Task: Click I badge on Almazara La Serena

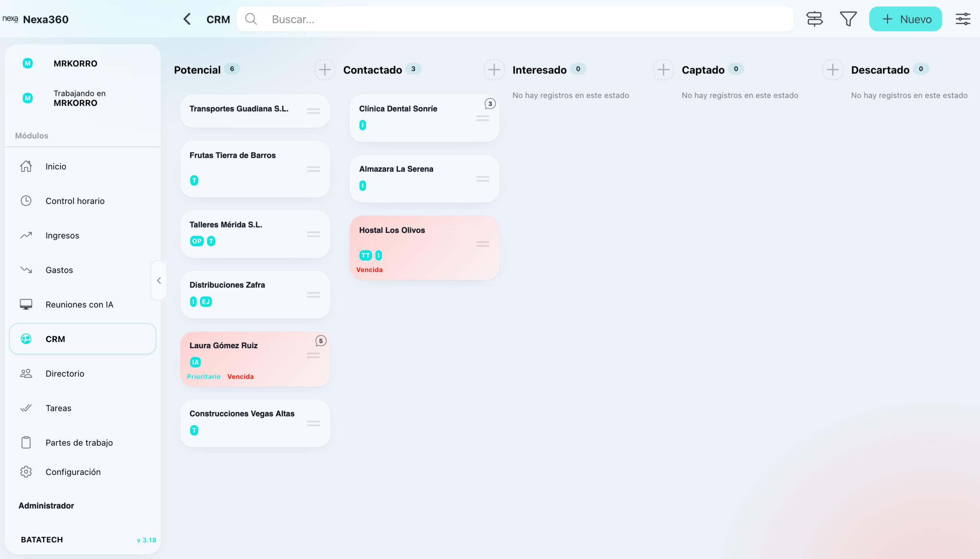Action: (x=363, y=186)
